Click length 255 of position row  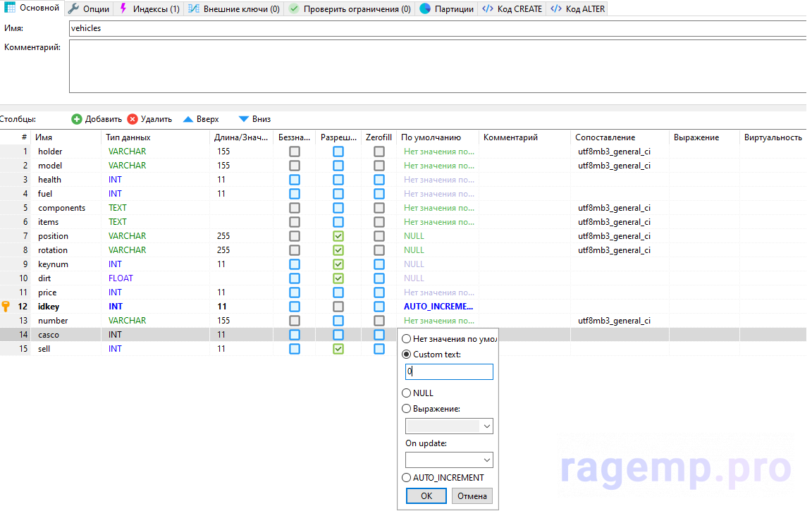223,236
